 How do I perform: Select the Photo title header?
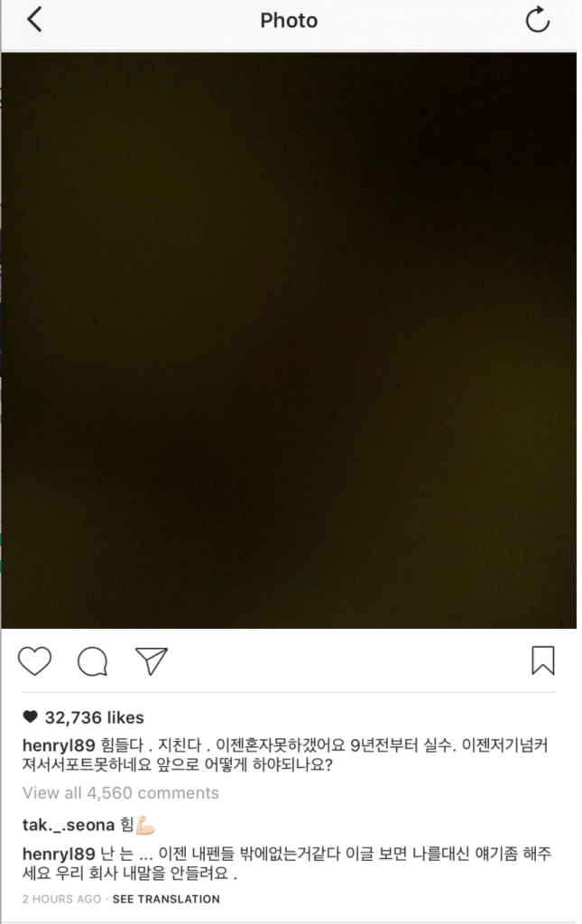tap(289, 21)
